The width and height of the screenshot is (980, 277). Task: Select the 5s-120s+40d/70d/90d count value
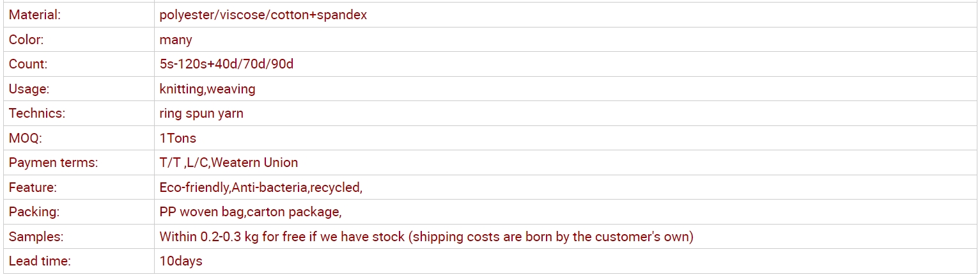pos(226,64)
